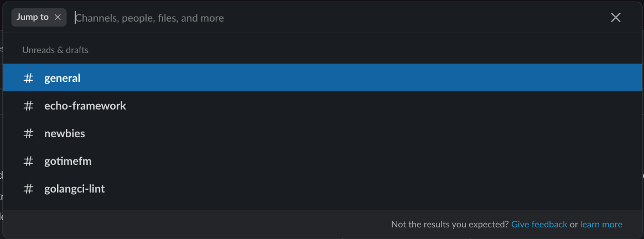Close the Jump to search dialog
644x239 pixels.
[615, 17]
